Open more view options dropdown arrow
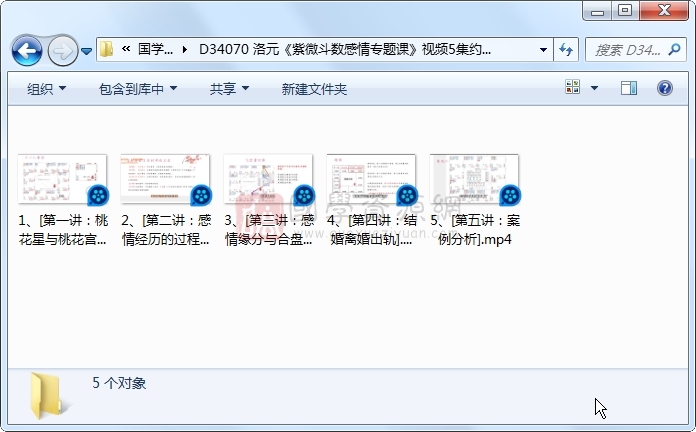This screenshot has height=432, width=696. 594,88
